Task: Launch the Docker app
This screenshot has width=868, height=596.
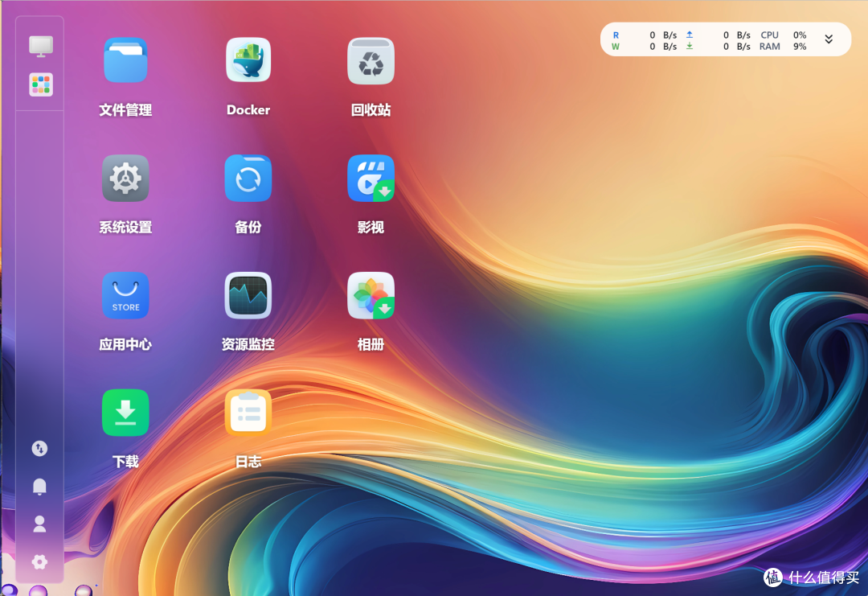Action: point(248,60)
